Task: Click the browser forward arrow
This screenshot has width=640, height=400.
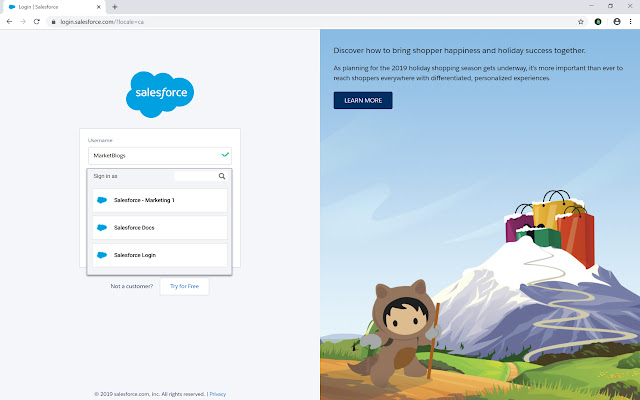Action: pyautogui.click(x=23, y=22)
